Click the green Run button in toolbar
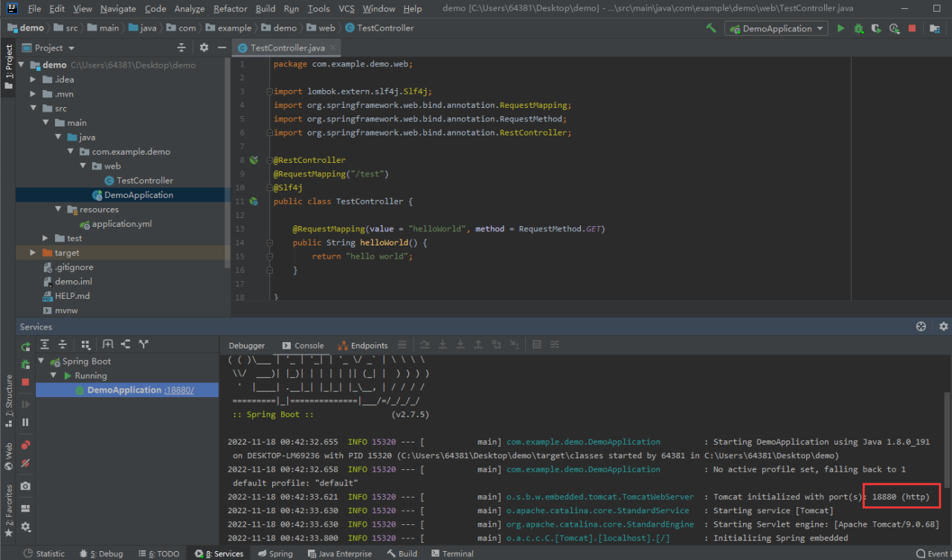The image size is (952, 560). click(x=840, y=28)
